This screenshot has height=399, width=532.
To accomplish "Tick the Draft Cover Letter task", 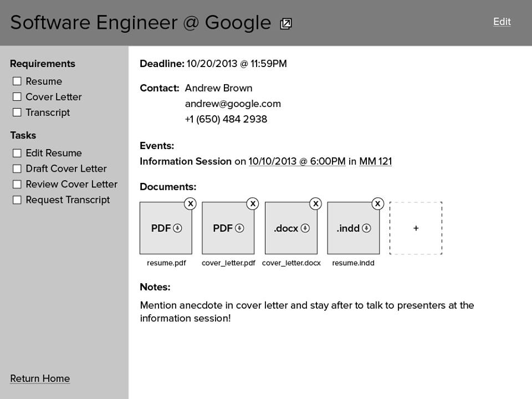I will [x=17, y=168].
